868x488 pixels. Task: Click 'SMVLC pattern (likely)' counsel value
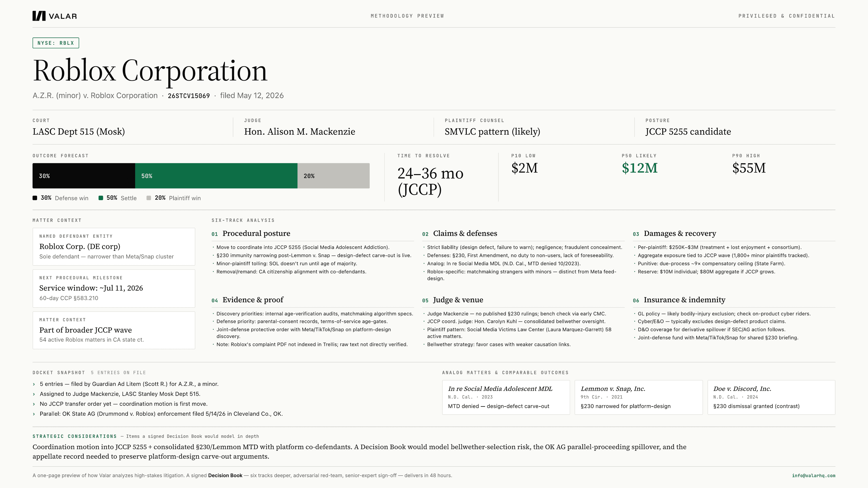(x=492, y=132)
